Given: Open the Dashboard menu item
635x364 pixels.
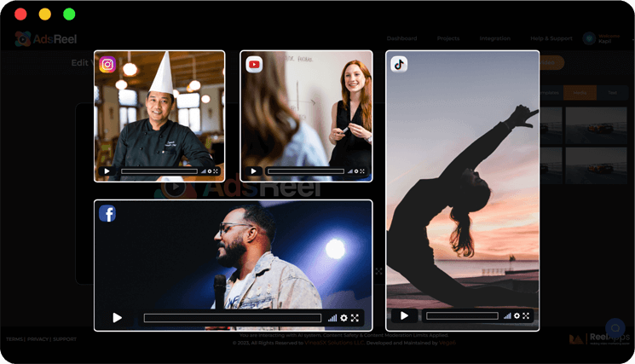Looking at the screenshot, I should (401, 38).
